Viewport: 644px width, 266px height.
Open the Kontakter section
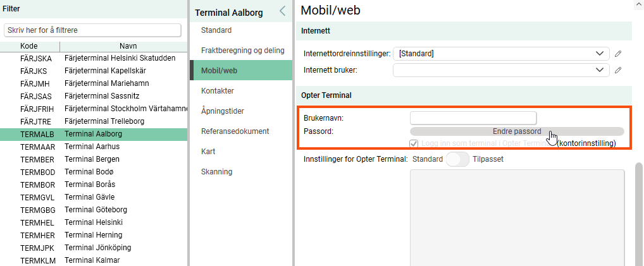click(218, 91)
